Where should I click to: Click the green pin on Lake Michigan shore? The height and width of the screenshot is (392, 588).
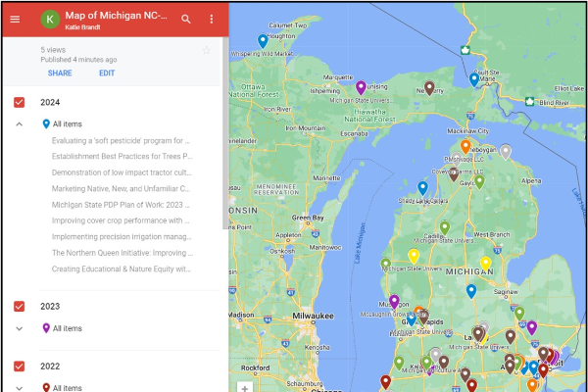tap(386, 264)
